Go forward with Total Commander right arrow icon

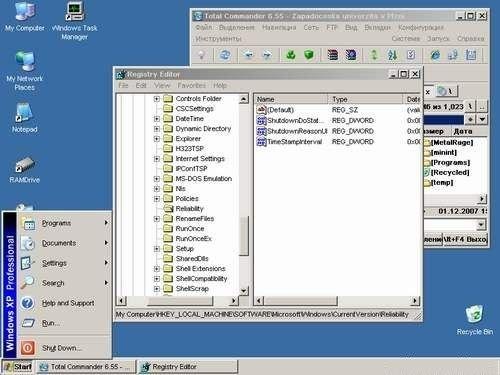(x=267, y=55)
